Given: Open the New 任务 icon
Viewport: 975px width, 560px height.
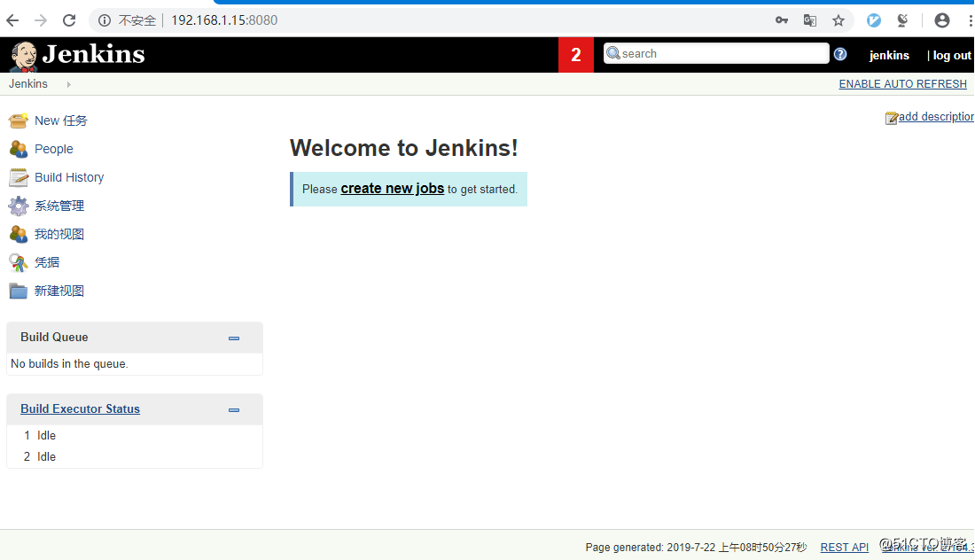Looking at the screenshot, I should click(x=18, y=121).
